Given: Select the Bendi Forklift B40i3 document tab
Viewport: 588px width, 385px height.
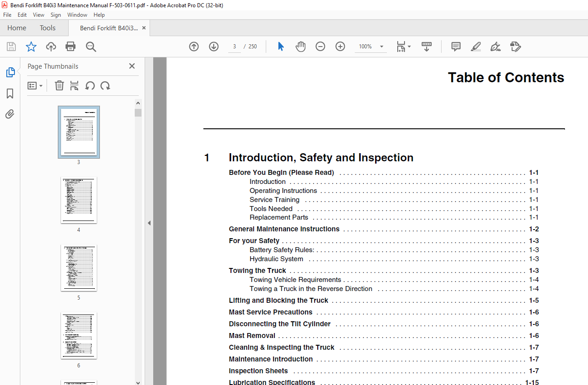Looking at the screenshot, I should click(109, 28).
